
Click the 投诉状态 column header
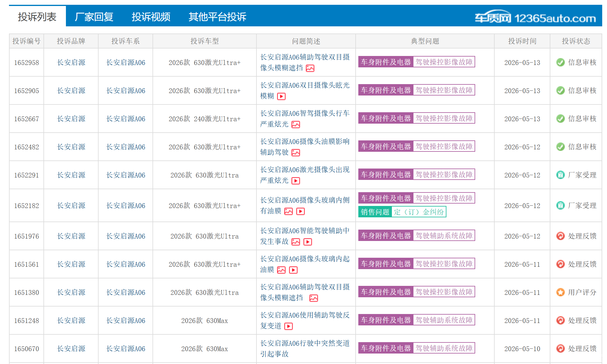tap(576, 41)
